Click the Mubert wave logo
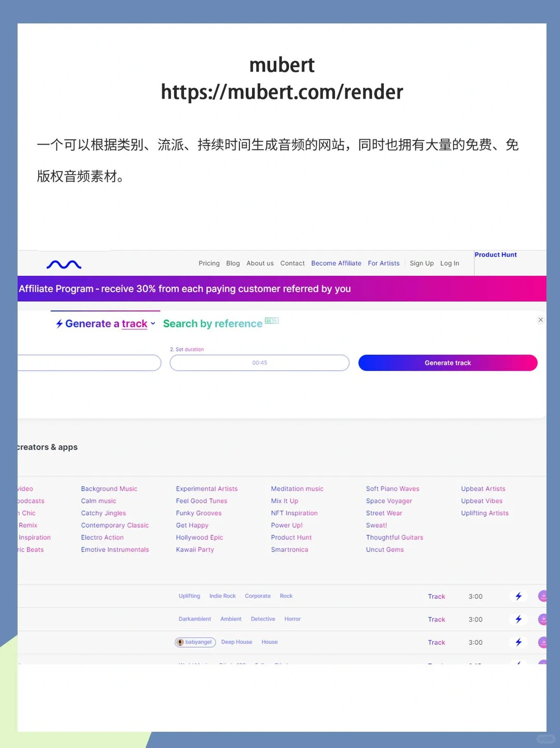 click(x=64, y=264)
